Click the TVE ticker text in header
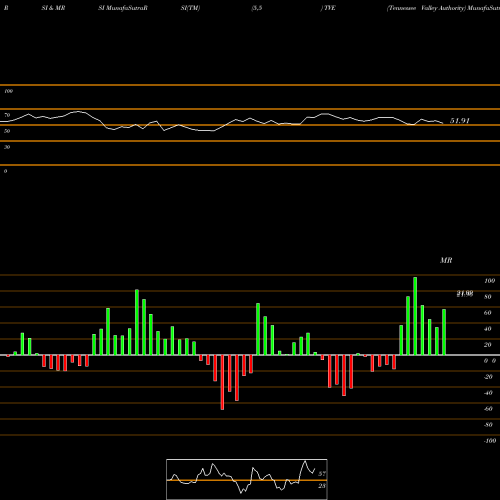The width and height of the screenshot is (500, 500). [329, 8]
